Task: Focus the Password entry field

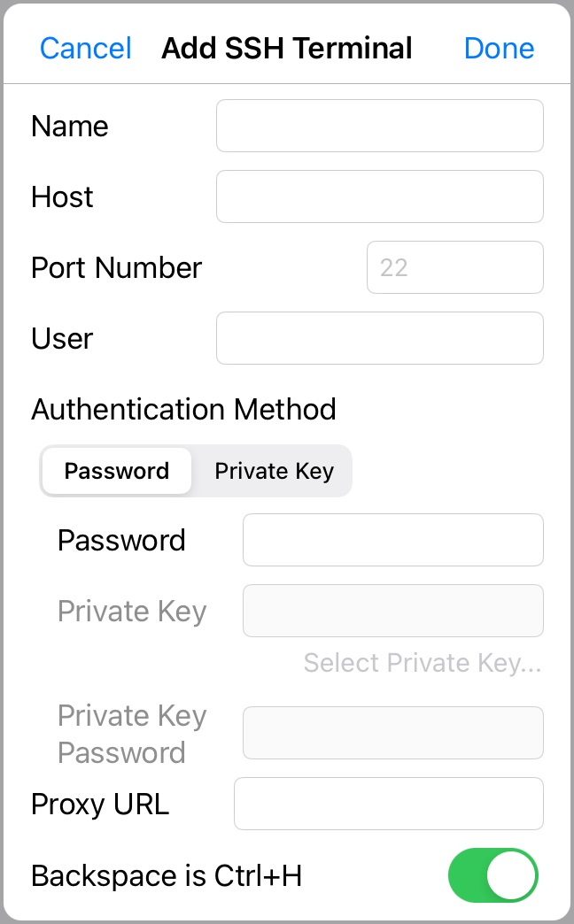Action: tap(392, 540)
